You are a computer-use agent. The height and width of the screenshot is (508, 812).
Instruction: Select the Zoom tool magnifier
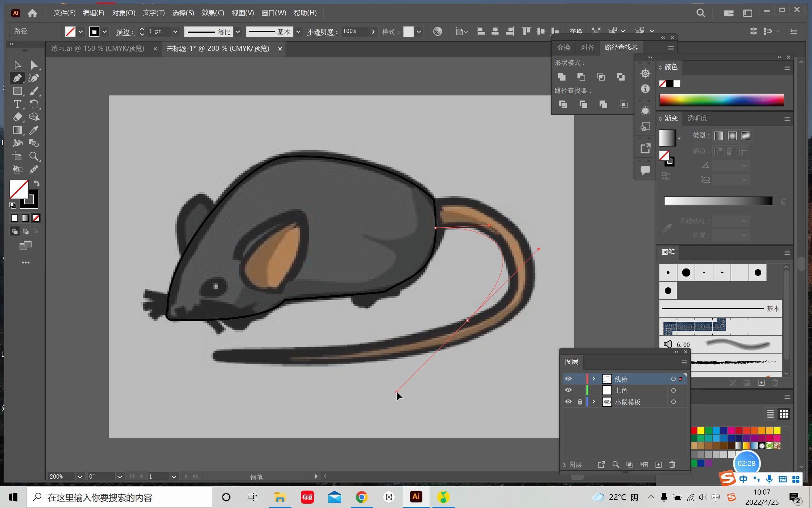tap(34, 156)
